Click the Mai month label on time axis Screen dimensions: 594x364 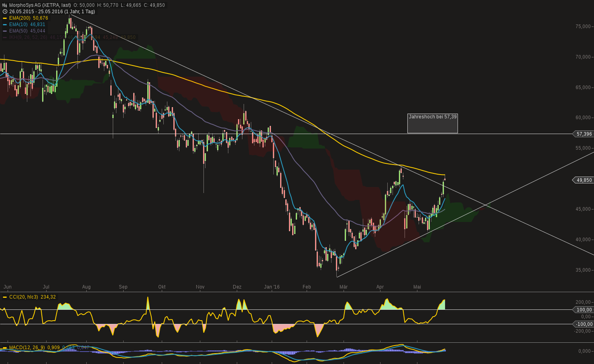click(x=417, y=287)
